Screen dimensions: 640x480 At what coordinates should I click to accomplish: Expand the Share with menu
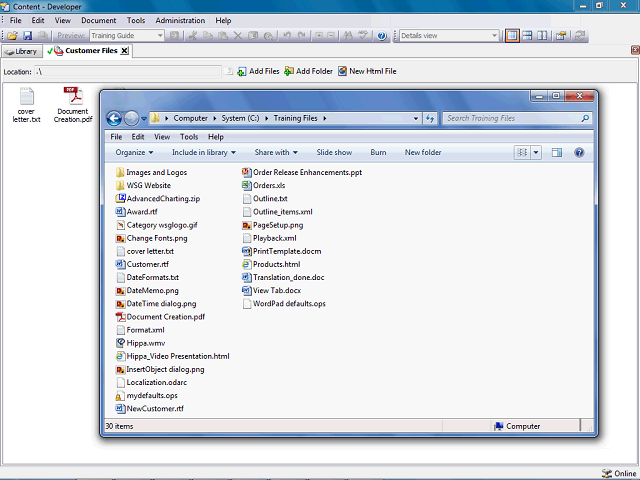pyautogui.click(x=276, y=153)
